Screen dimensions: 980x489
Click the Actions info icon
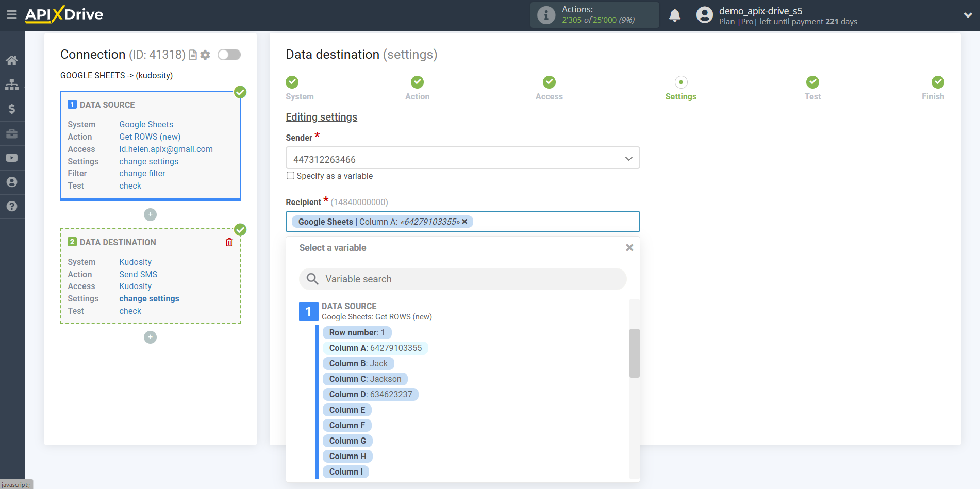pos(546,15)
